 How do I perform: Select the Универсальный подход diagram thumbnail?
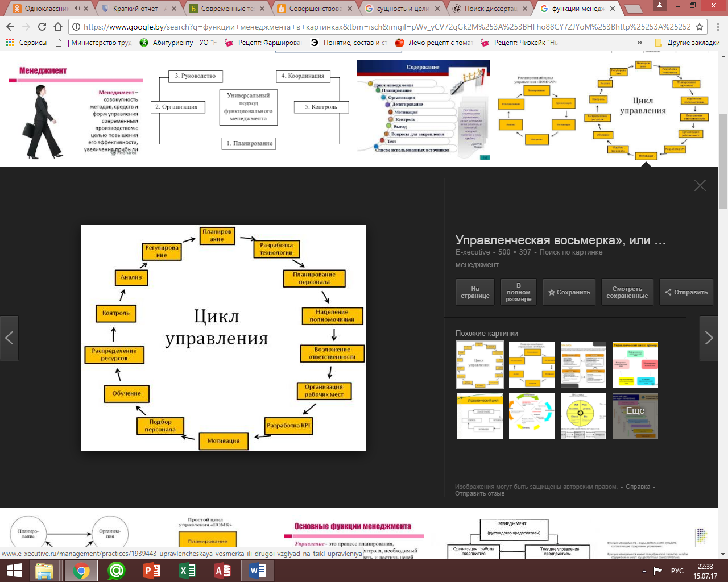[250, 110]
